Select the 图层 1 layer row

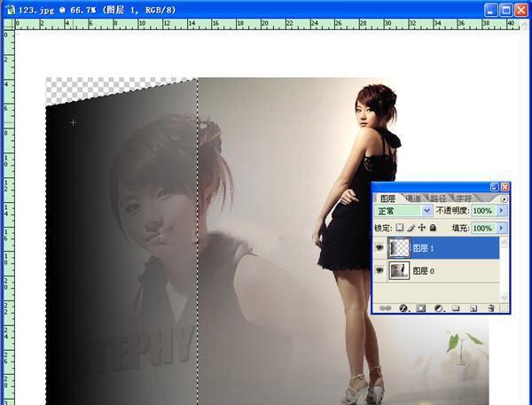(436, 248)
